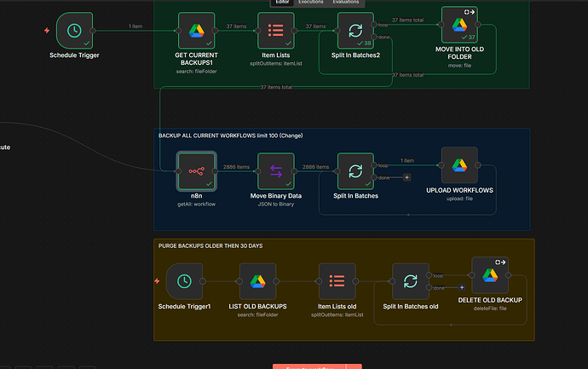Click plus on Split In Batches done output
The height and width of the screenshot is (369, 588).
[x=406, y=177]
